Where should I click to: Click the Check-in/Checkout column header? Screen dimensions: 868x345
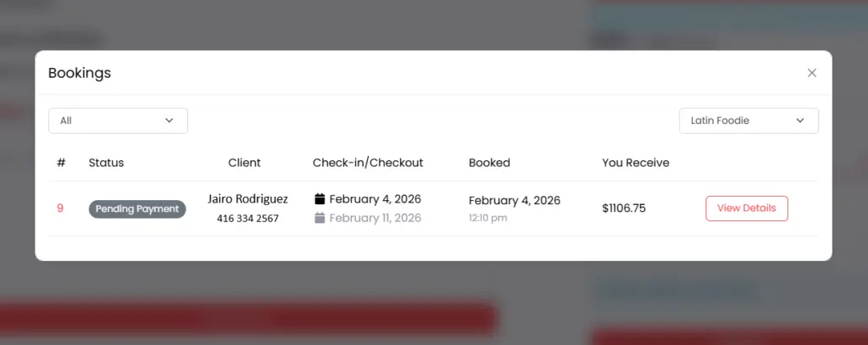(368, 163)
